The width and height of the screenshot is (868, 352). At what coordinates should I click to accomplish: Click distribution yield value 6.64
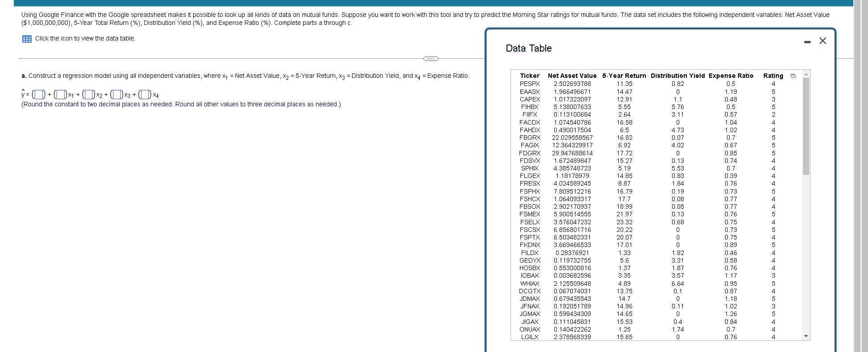click(678, 283)
